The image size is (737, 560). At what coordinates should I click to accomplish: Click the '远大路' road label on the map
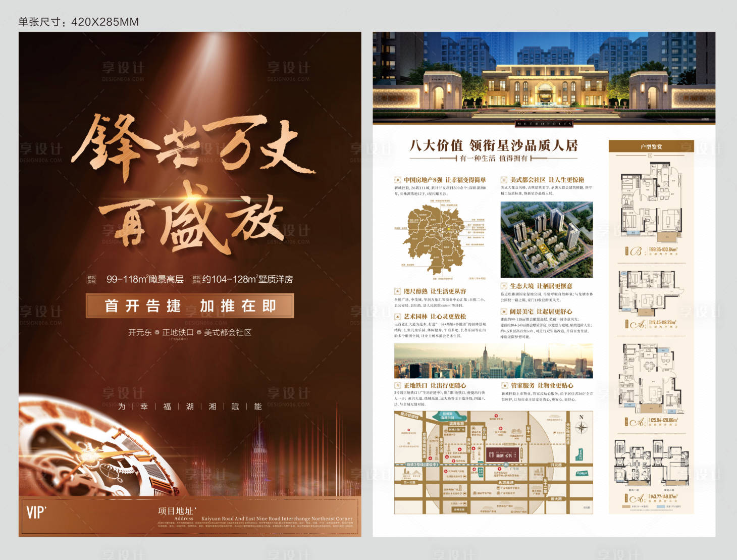(556, 499)
